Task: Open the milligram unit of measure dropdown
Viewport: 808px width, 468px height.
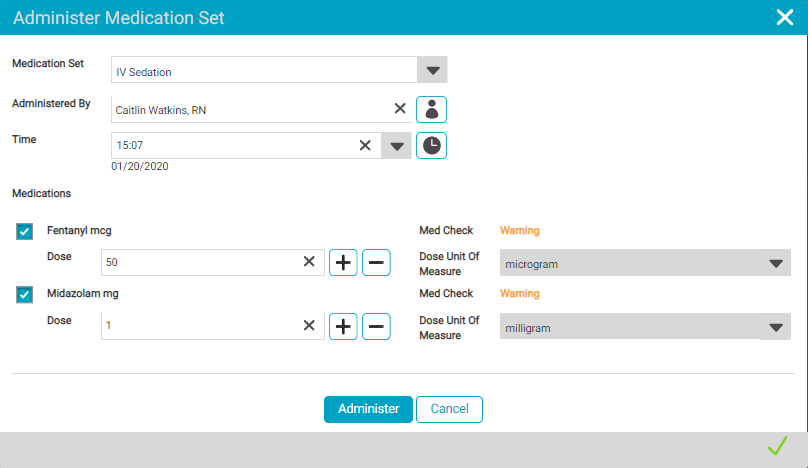Action: [775, 327]
